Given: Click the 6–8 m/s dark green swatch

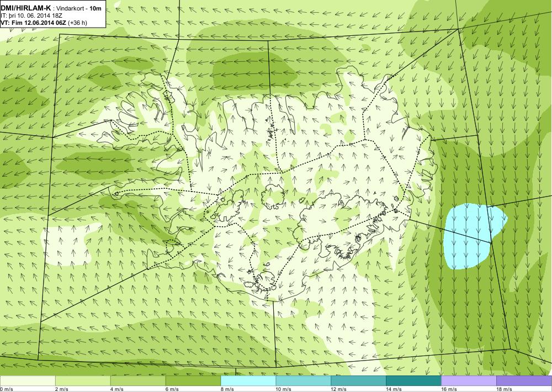Looking at the screenshot, I should [193, 381].
